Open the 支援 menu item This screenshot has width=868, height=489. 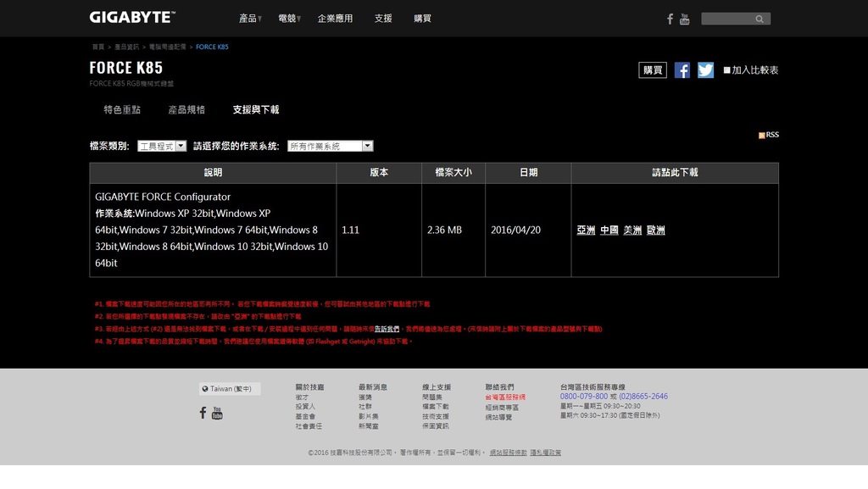pyautogui.click(x=383, y=19)
